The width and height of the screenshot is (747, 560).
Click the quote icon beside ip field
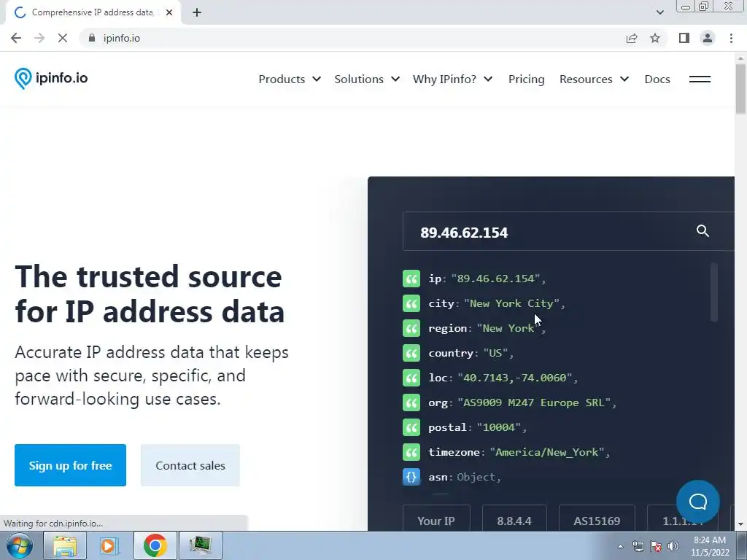point(411,279)
